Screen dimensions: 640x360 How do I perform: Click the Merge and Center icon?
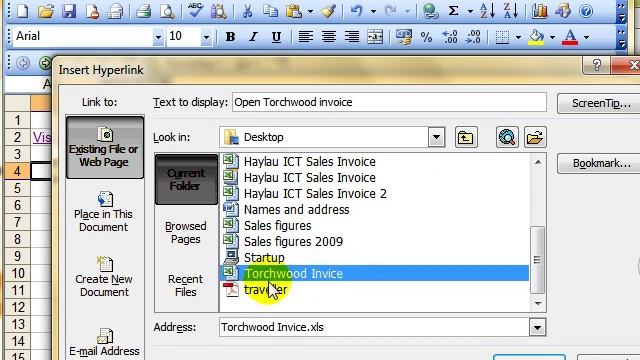pyautogui.click(x=375, y=37)
